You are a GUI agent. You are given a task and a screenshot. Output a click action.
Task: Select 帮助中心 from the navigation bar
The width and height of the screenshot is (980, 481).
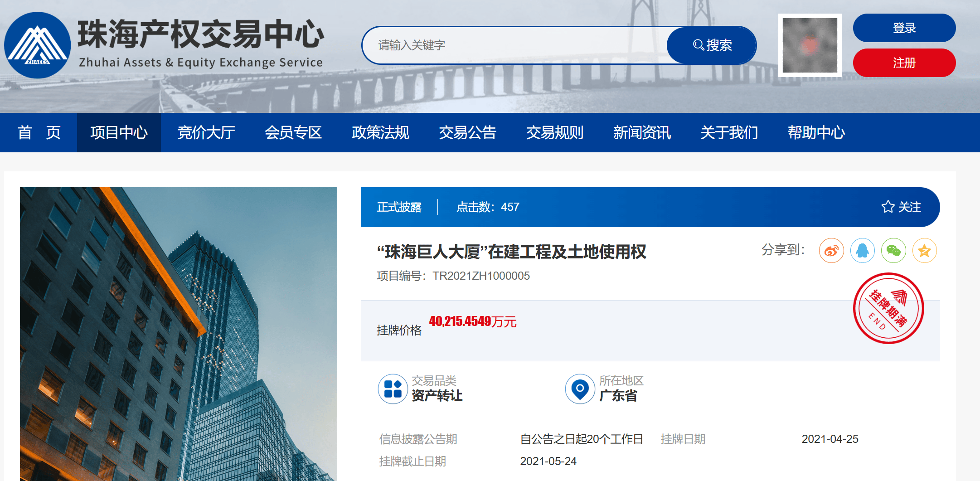tap(816, 133)
